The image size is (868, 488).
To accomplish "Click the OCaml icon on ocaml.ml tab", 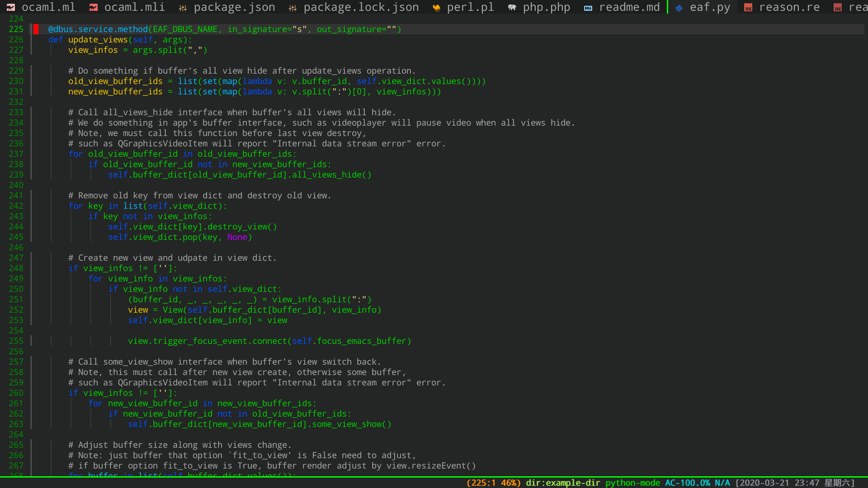I will click(11, 8).
